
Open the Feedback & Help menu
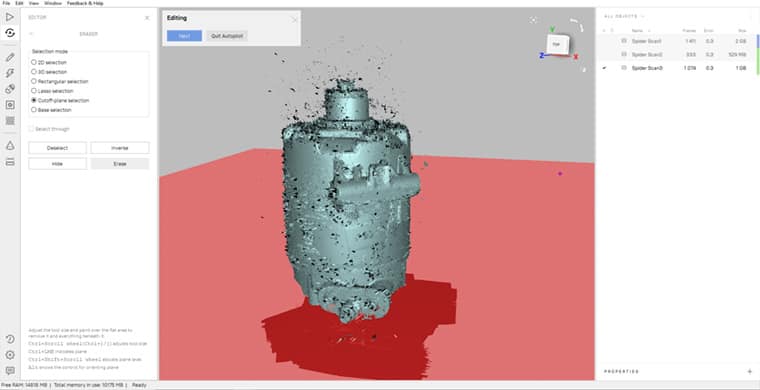point(85,3)
